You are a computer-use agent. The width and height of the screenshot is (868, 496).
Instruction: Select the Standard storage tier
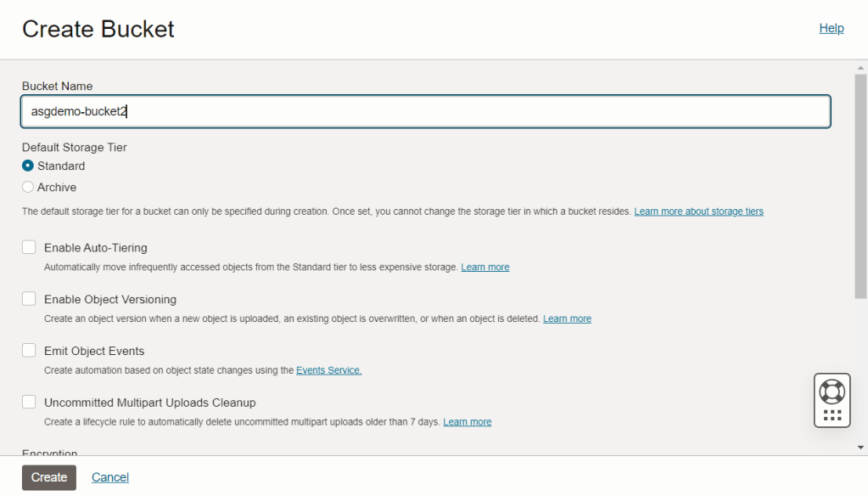28,166
